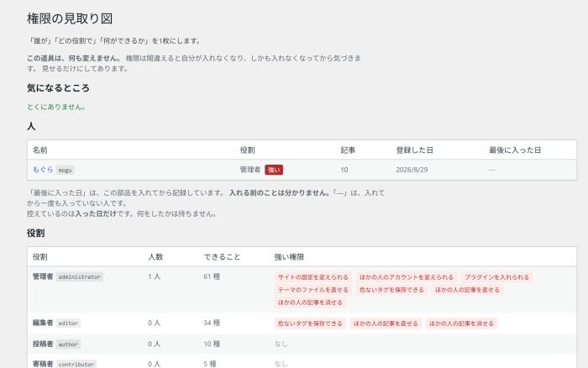Click the 登録した日 column header
Image resolution: width=588 pixels, height=368 pixels.
414,150
